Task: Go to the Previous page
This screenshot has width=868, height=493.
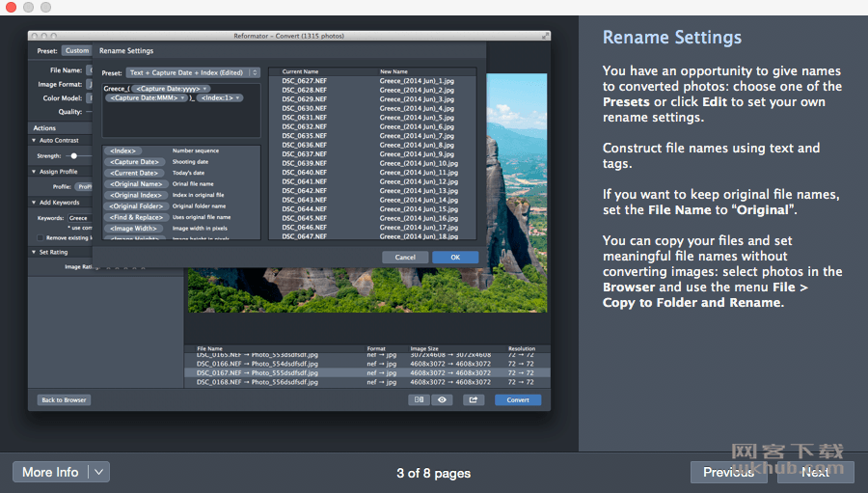Action: pos(728,472)
